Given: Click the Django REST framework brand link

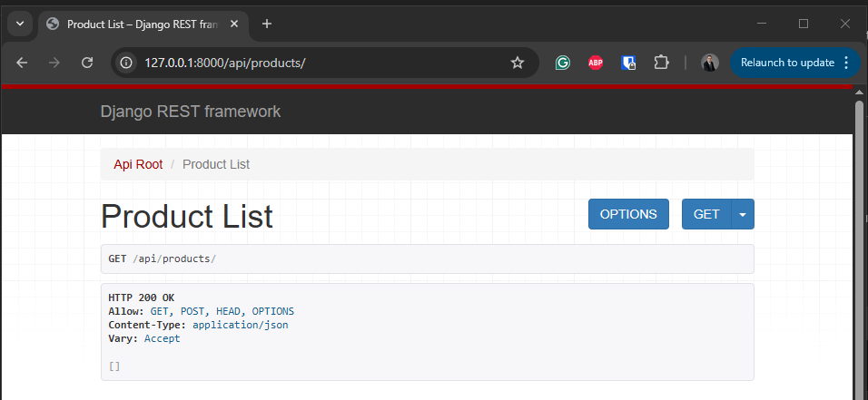Looking at the screenshot, I should click(x=191, y=112).
